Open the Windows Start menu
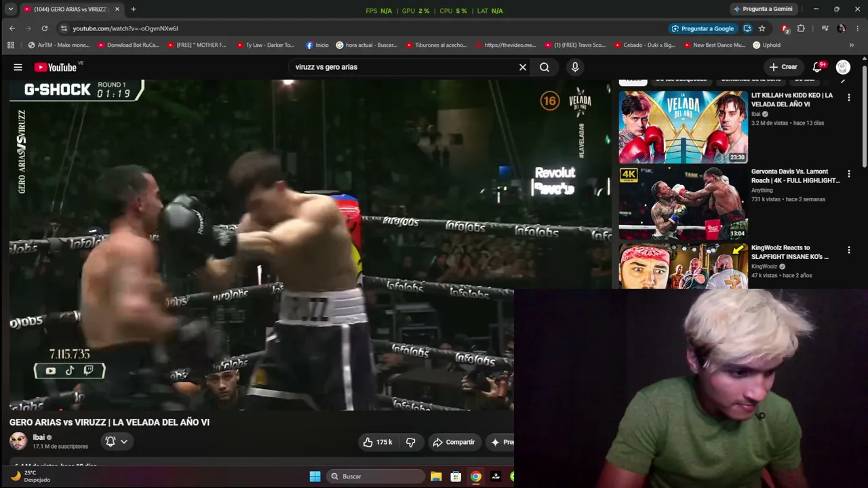The height and width of the screenshot is (488, 868). (315, 476)
